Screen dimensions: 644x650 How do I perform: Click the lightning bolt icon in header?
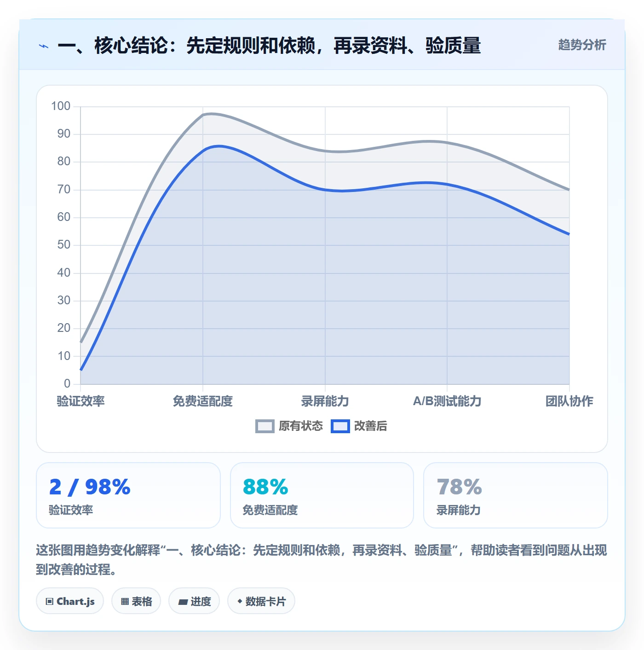click(44, 46)
